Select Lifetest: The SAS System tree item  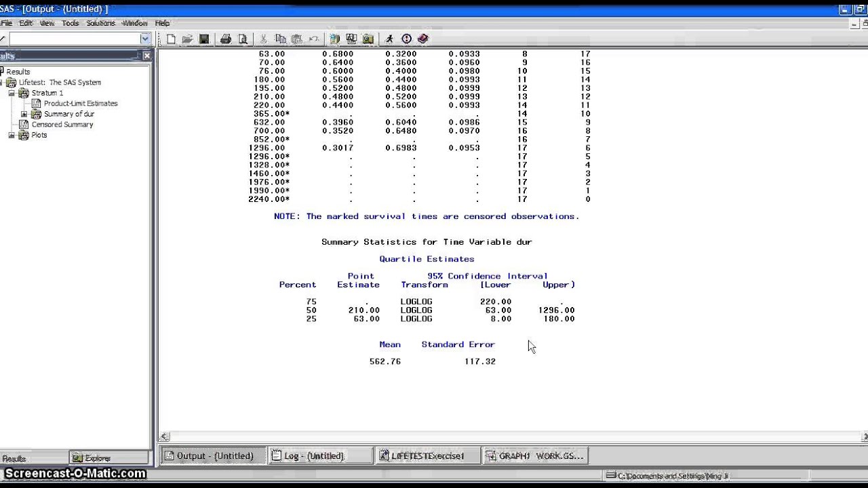pyautogui.click(x=60, y=82)
